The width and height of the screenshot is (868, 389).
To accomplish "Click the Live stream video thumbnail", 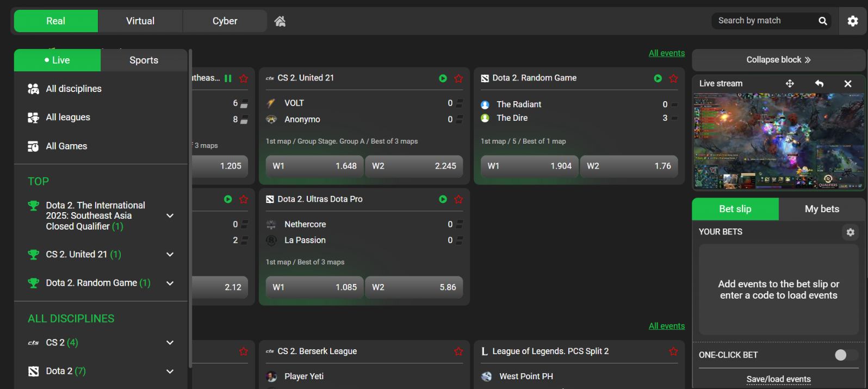I will coord(778,141).
